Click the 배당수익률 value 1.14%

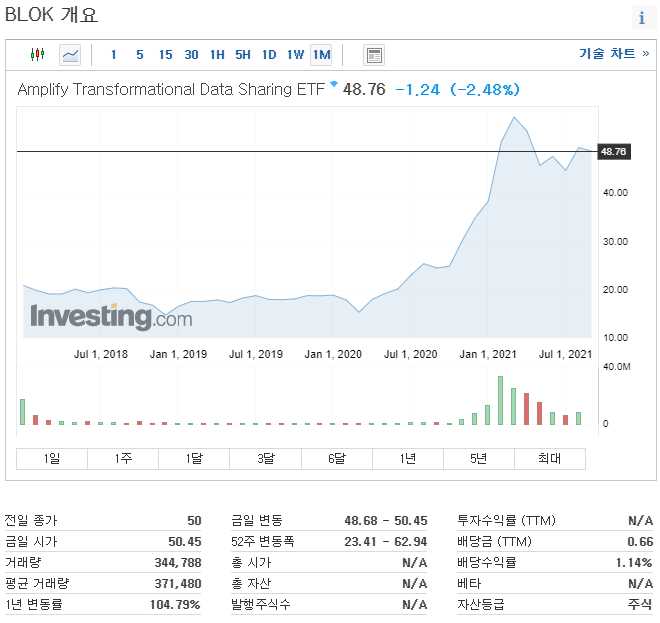(634, 563)
